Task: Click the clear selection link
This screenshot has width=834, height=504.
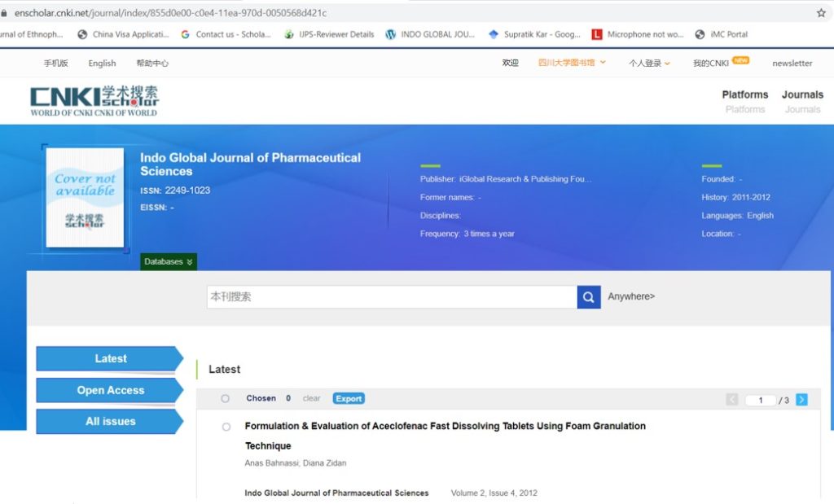Action: click(x=312, y=399)
